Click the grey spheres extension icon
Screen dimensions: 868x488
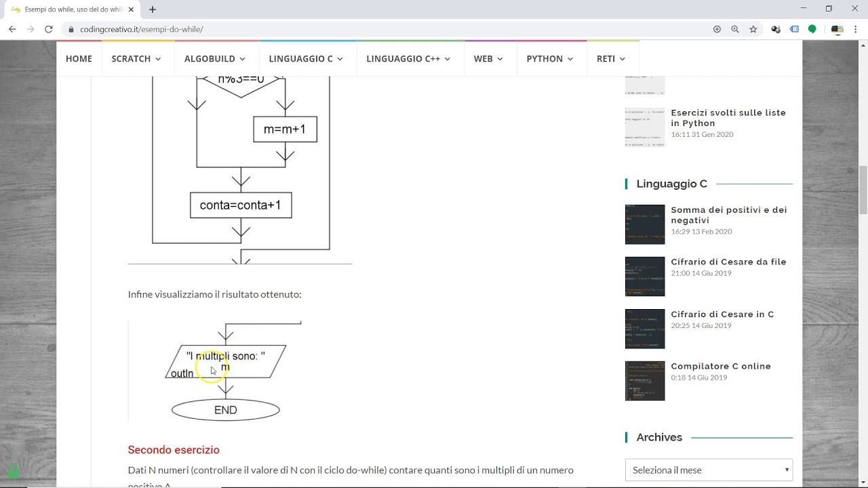click(776, 29)
